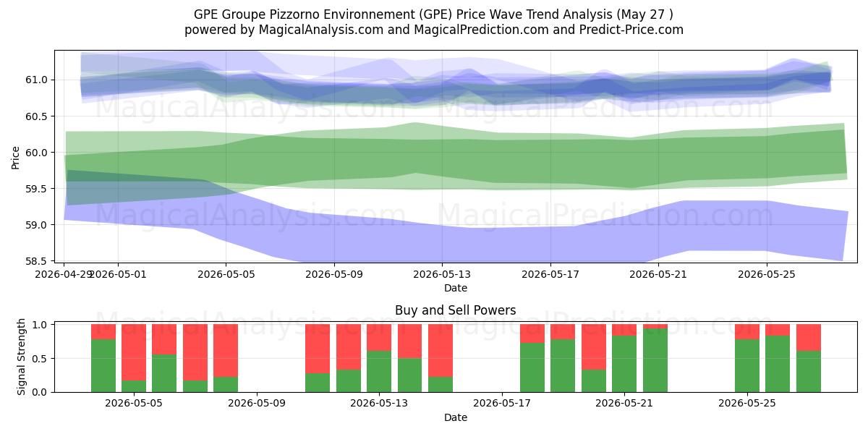Image resolution: width=868 pixels, height=434 pixels.
Task: Click the first green buy bar of the Buy/Sell chart
Action: tap(103, 365)
